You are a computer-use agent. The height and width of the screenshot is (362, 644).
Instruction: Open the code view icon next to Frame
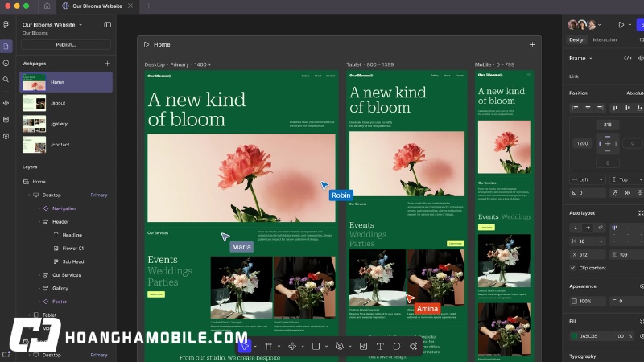click(627, 58)
